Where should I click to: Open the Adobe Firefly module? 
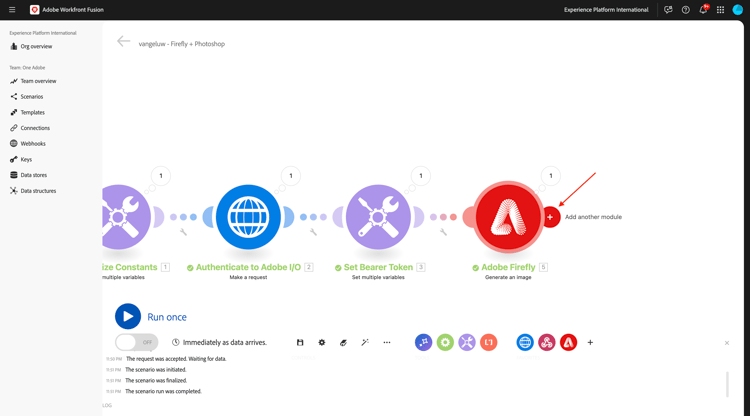click(x=508, y=217)
